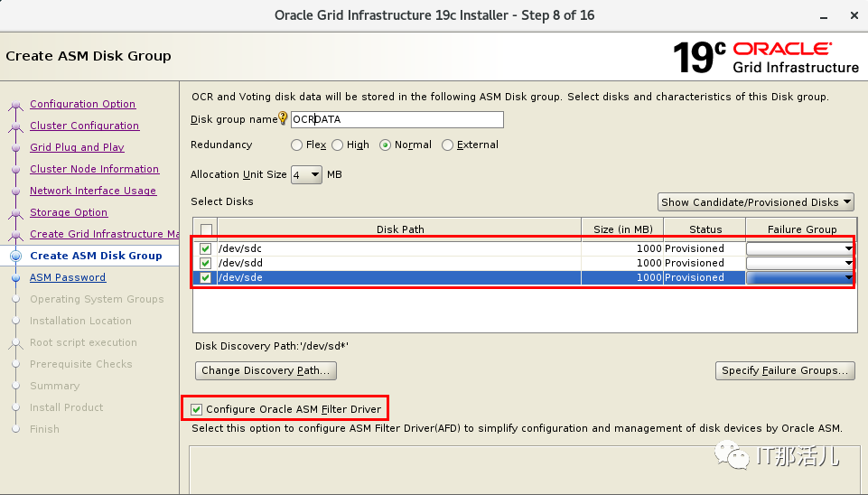868x495 pixels.
Task: Go to Cluster Node Information step
Action: click(95, 169)
